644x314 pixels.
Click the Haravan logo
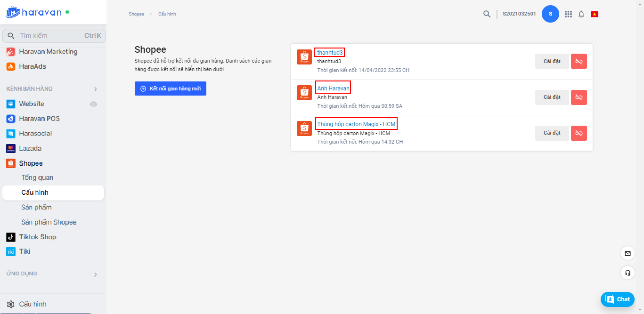34,12
